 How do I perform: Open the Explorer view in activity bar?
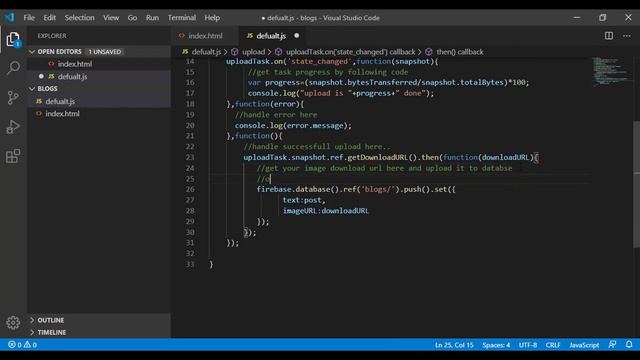13,40
